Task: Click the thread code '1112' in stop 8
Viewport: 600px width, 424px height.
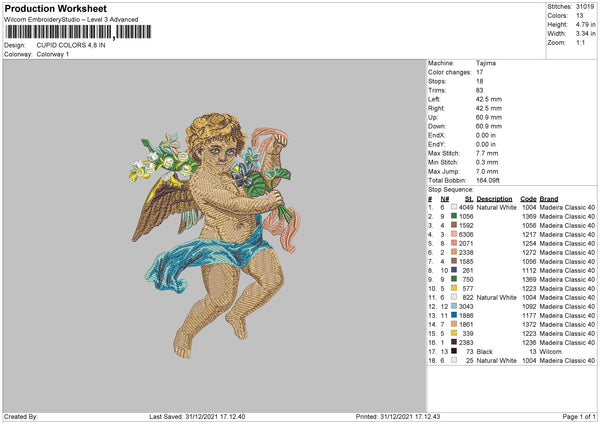Action: [x=529, y=271]
